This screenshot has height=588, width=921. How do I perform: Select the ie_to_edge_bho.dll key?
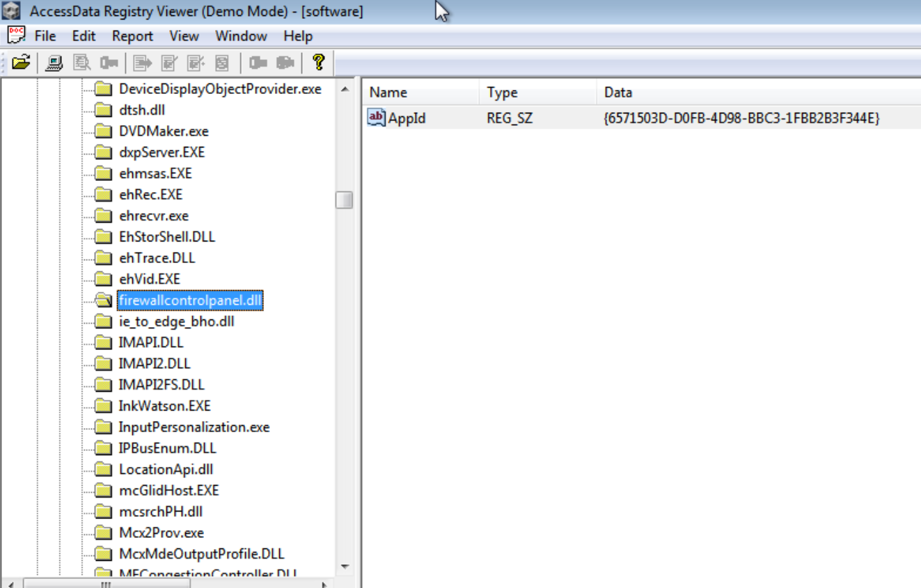pos(176,321)
